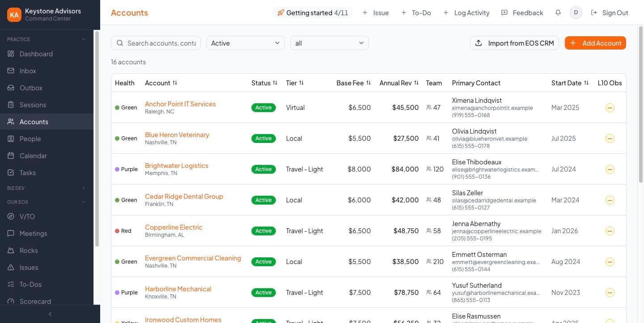Sort table by Status column
This screenshot has height=323, width=644.
264,83
